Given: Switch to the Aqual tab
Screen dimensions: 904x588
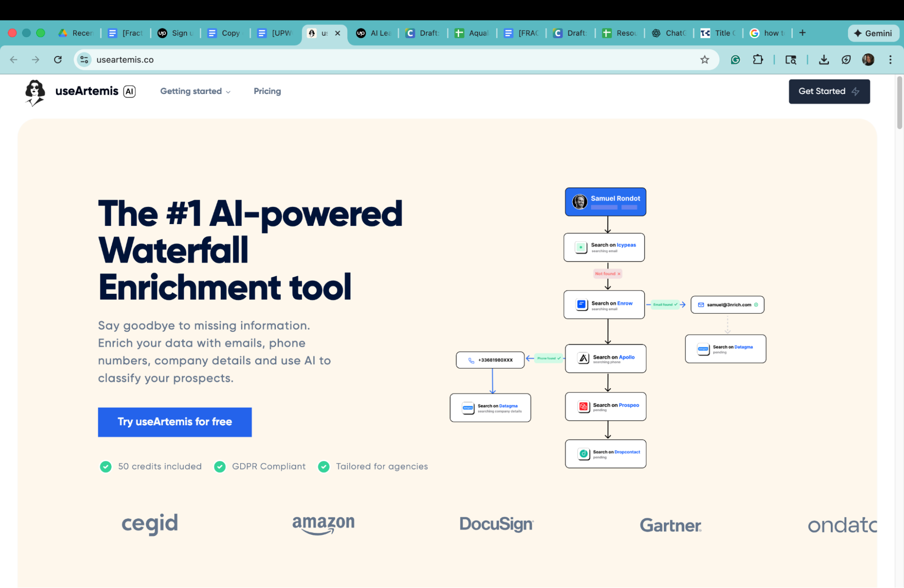Looking at the screenshot, I should click(472, 33).
